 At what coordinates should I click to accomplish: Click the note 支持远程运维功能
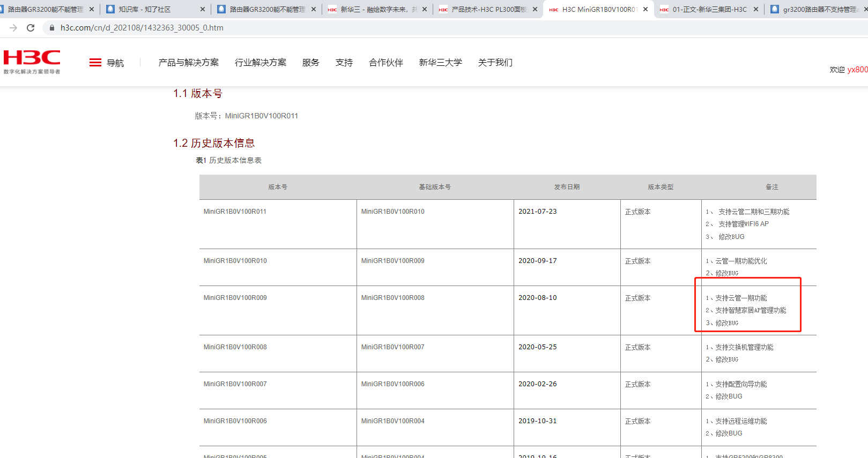pos(741,422)
